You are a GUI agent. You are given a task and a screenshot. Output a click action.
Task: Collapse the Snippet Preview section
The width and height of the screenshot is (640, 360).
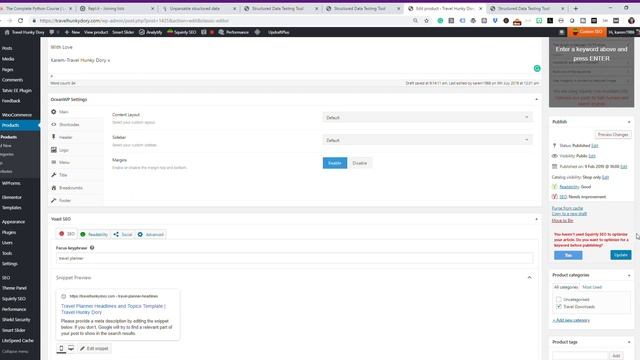(x=529, y=278)
